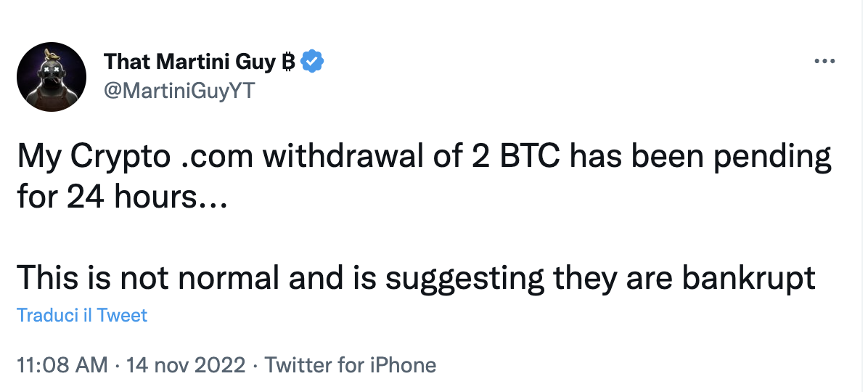Click the "for 24 hours..." line
This screenshot has height=392, width=868.
pos(122,196)
